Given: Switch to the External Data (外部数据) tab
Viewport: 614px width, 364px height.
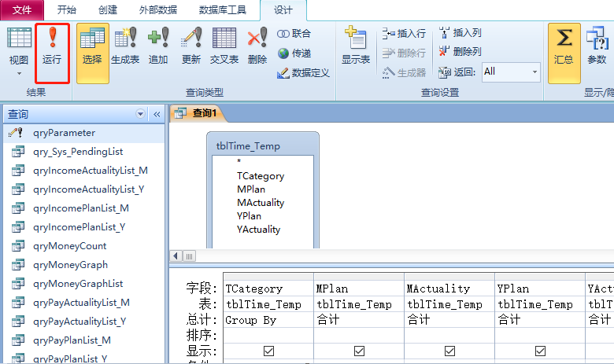Looking at the screenshot, I should tap(158, 9).
